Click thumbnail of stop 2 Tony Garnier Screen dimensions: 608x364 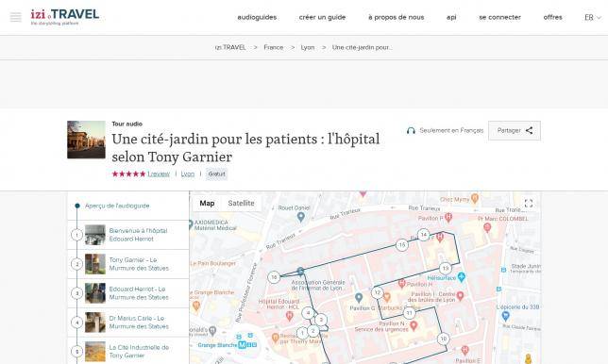(x=95, y=264)
